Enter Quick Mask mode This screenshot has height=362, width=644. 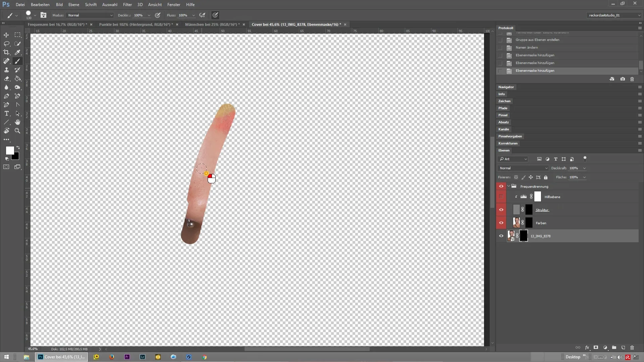tap(6, 167)
